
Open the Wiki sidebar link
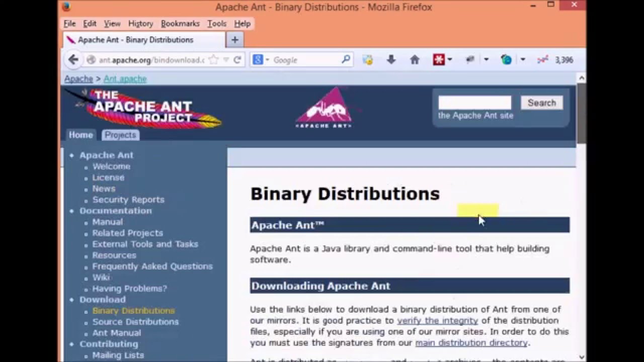pyautogui.click(x=101, y=277)
